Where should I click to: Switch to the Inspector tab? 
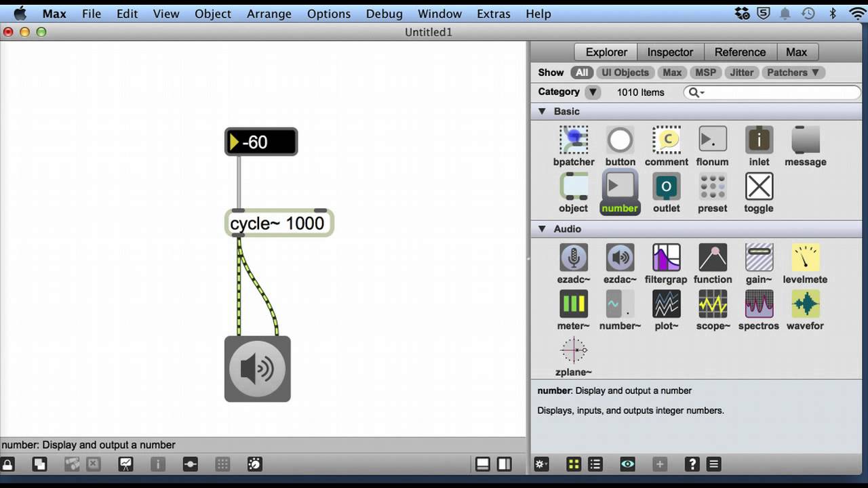(670, 52)
